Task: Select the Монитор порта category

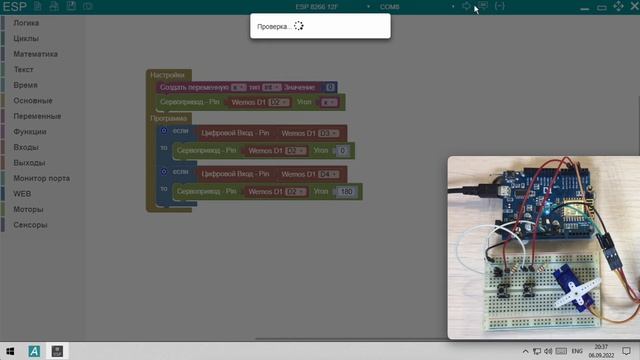Action: tap(42, 178)
